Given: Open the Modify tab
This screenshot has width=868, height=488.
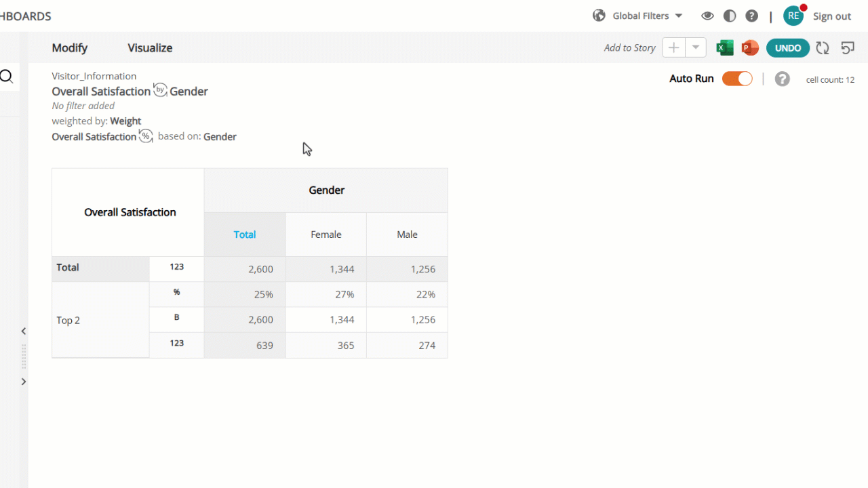Looking at the screenshot, I should point(70,48).
